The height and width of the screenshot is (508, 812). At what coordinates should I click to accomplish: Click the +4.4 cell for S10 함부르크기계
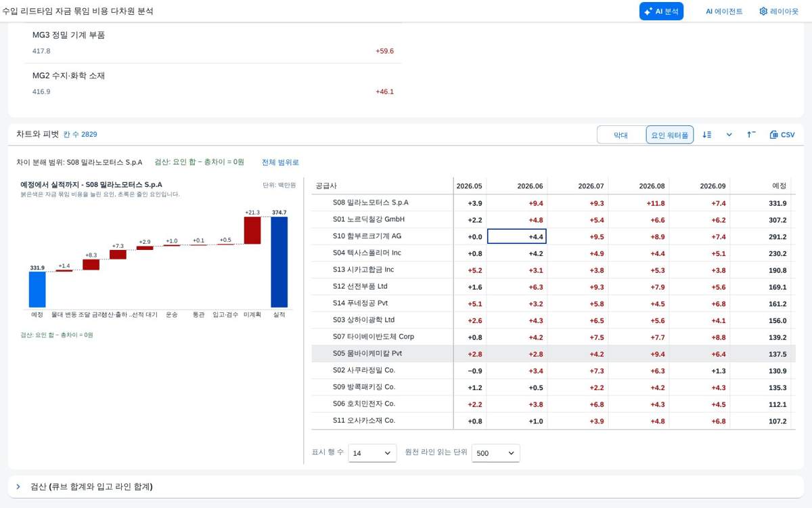pyautogui.click(x=517, y=236)
